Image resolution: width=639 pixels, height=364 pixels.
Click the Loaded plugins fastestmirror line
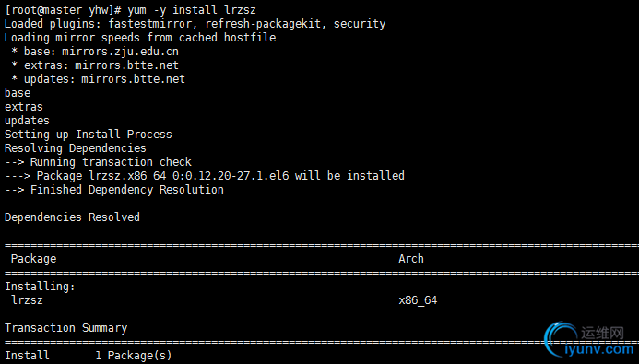point(195,24)
